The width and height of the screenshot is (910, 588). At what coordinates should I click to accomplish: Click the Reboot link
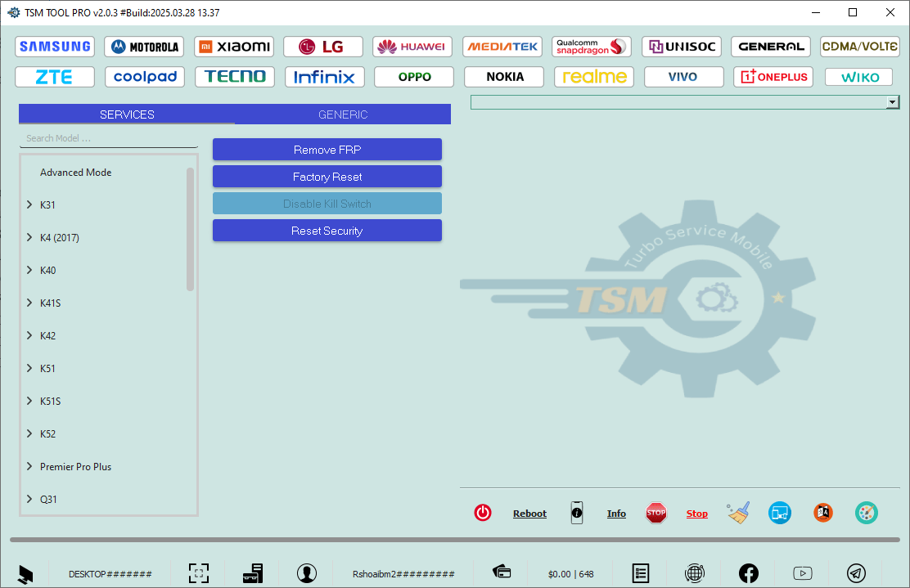click(x=529, y=513)
